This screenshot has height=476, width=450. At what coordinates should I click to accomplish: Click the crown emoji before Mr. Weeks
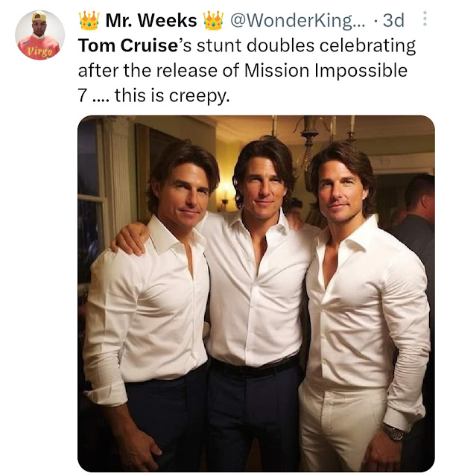[89, 20]
